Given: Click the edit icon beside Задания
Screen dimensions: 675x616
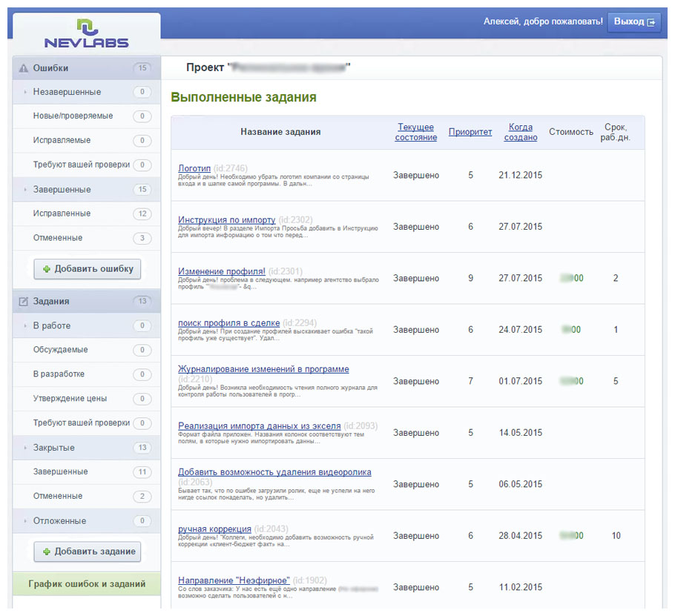Looking at the screenshot, I should pos(23,302).
